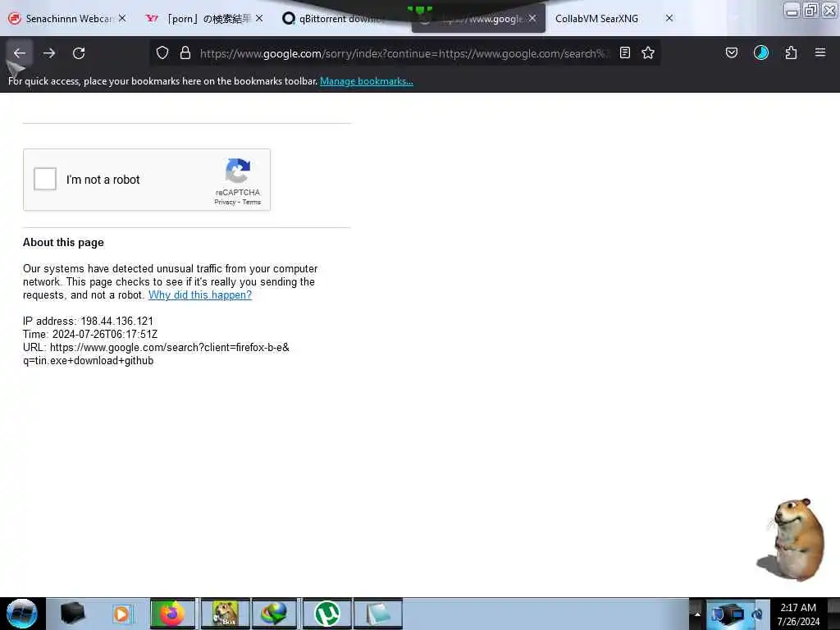Open the blue circular toolbar icon
This screenshot has height=630, width=840.
[x=761, y=52]
